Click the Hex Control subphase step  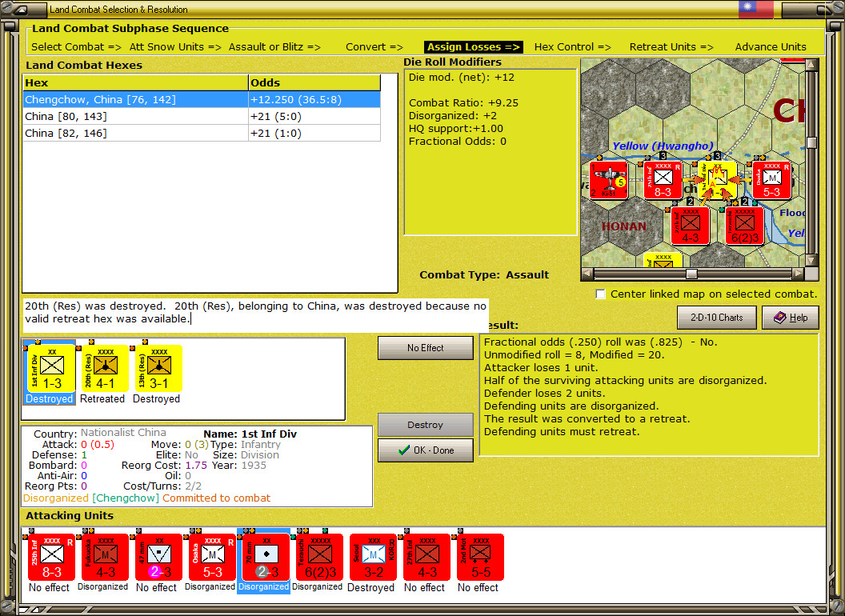572,47
